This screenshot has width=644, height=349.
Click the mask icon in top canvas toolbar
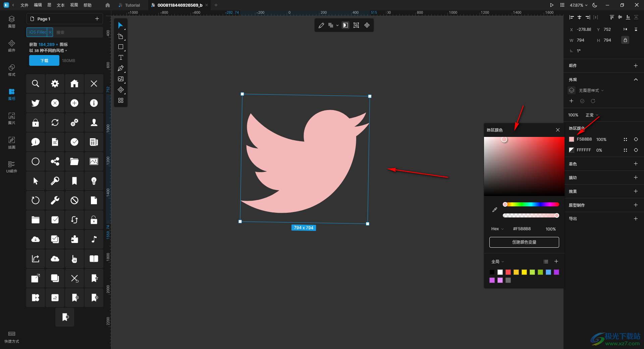tap(345, 26)
